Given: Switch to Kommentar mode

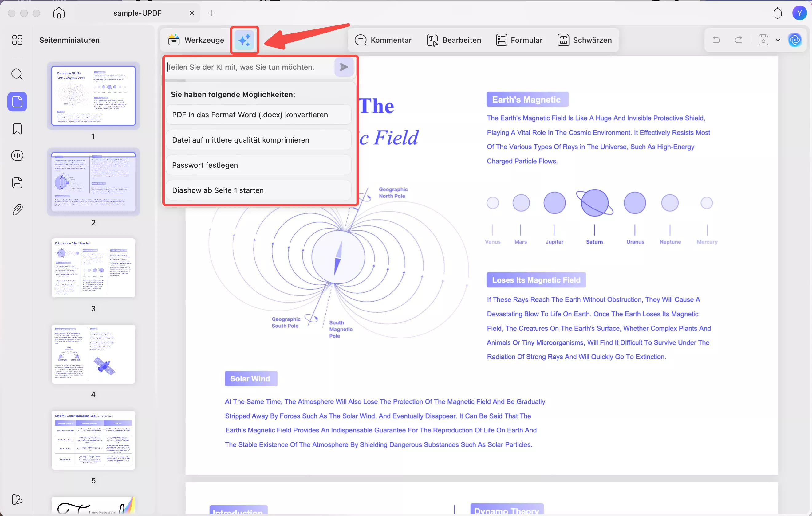Looking at the screenshot, I should [383, 40].
